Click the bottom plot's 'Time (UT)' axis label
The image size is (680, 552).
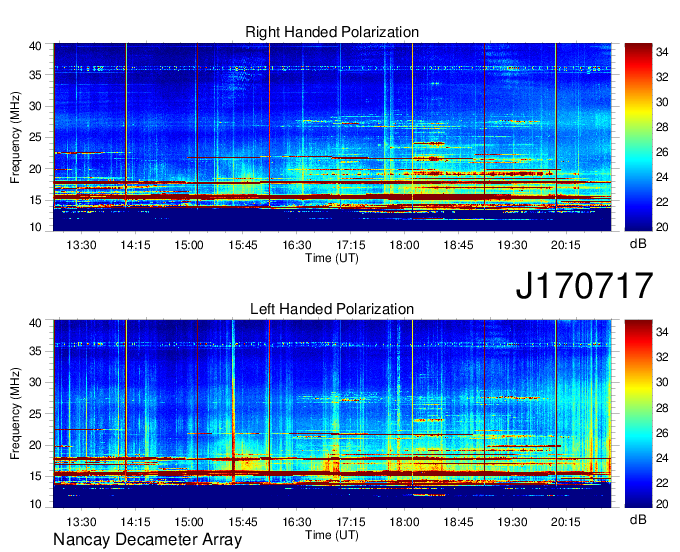(x=332, y=535)
